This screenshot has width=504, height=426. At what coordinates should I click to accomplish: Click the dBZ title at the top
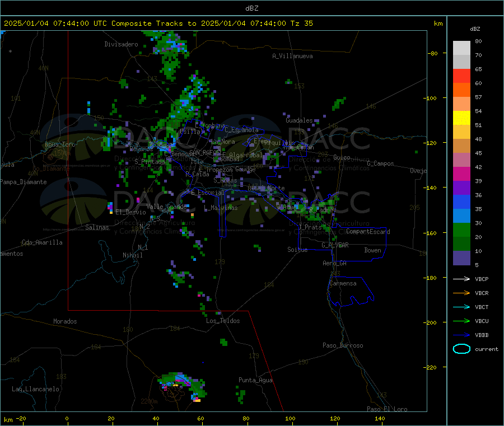point(251,8)
